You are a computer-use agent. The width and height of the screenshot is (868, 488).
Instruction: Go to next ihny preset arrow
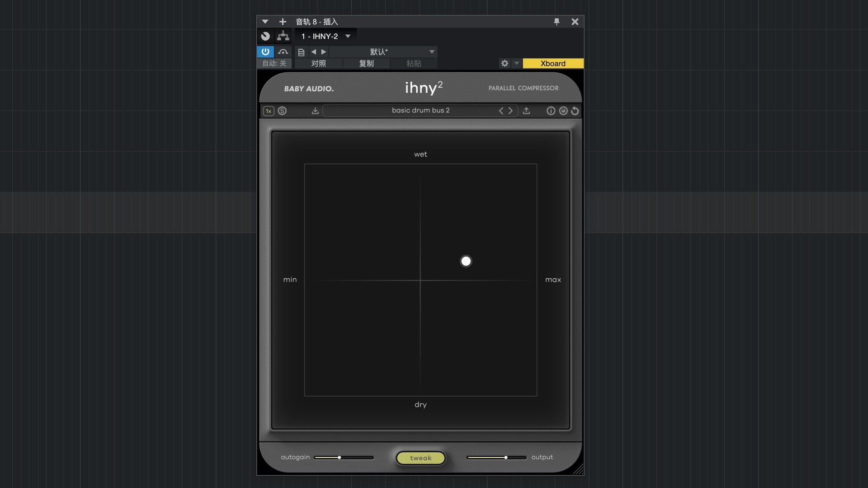[x=511, y=111]
